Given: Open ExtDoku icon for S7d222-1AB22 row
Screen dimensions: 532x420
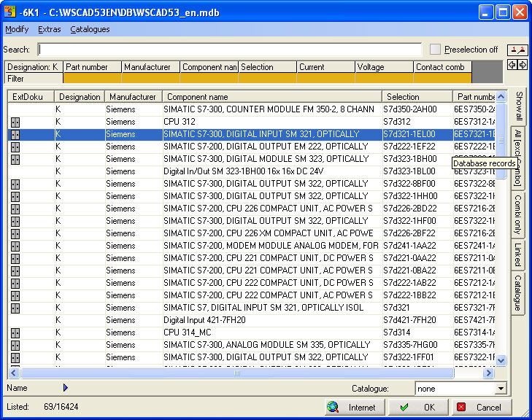Looking at the screenshot, I should coord(15,284).
